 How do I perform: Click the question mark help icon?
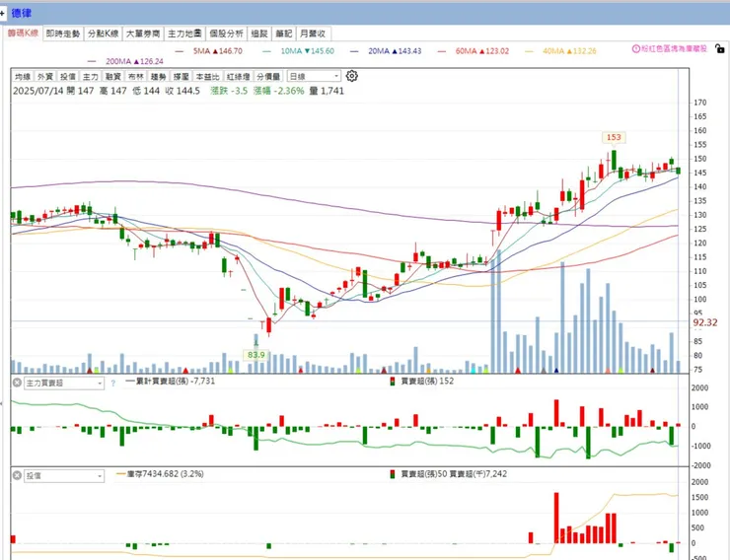pos(113,384)
